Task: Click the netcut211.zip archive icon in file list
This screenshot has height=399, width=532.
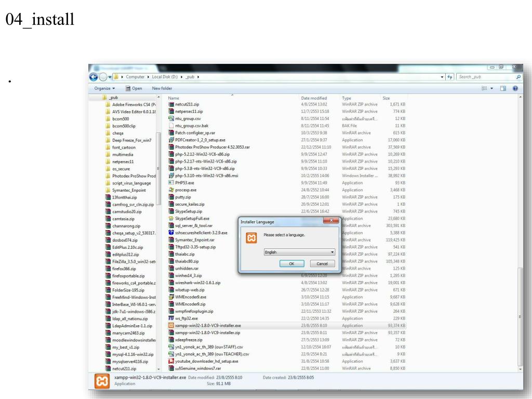Action: pyautogui.click(x=171, y=104)
